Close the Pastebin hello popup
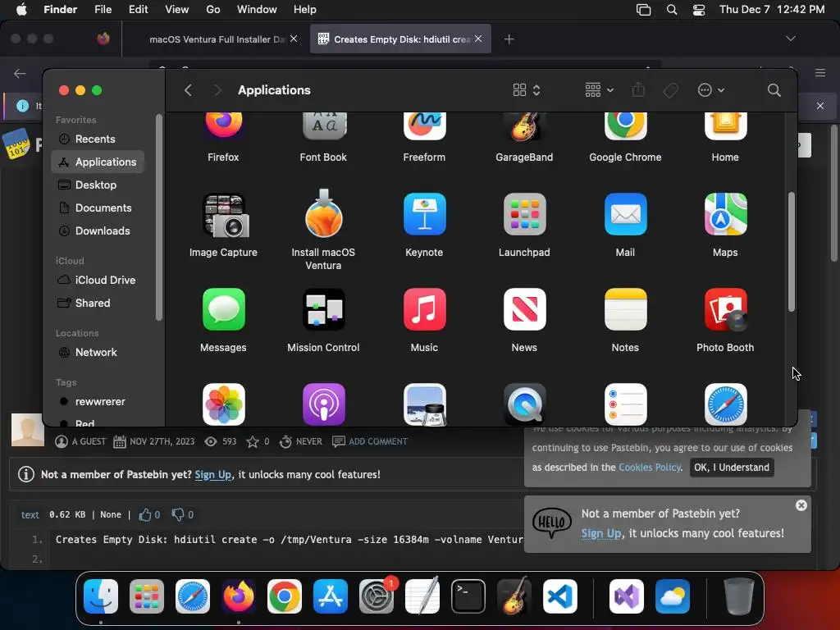This screenshot has height=630, width=840. coord(801,505)
